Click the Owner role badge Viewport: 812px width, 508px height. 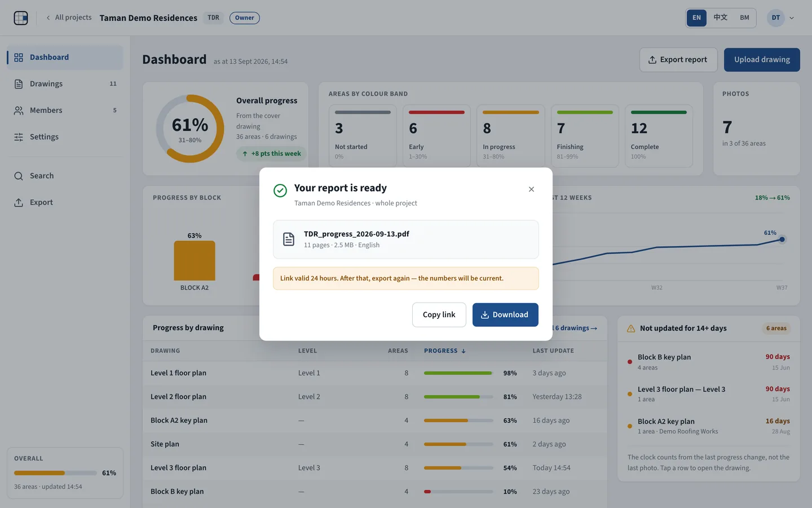[x=244, y=17]
